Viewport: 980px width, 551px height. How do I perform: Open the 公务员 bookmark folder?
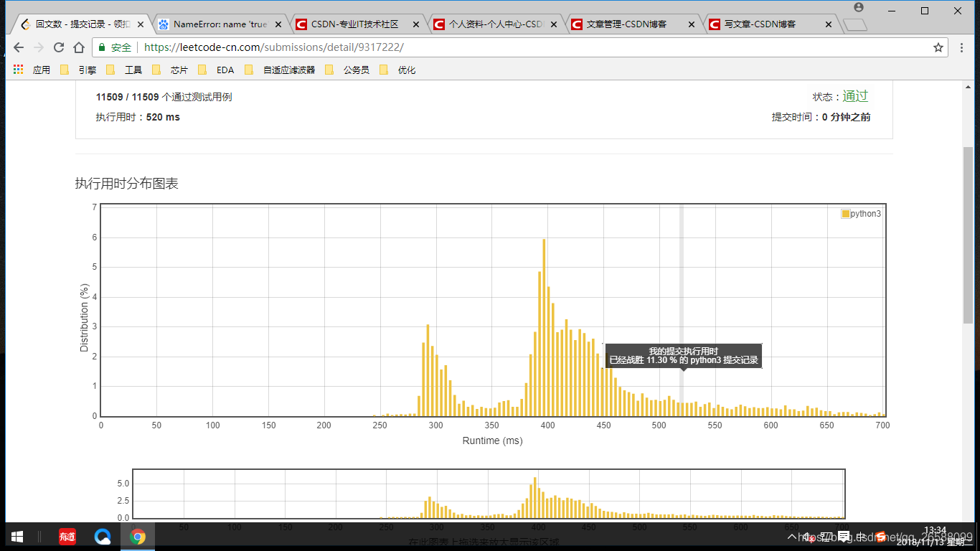(x=347, y=70)
